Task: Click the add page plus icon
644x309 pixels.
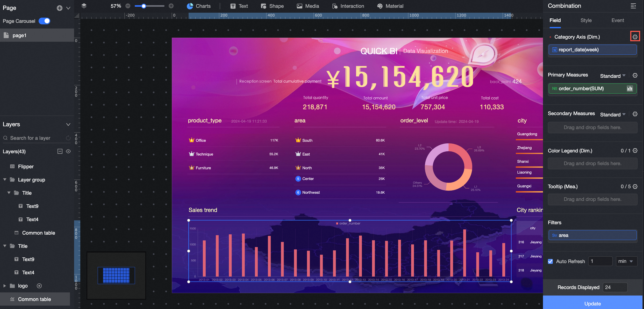Action: (x=60, y=8)
